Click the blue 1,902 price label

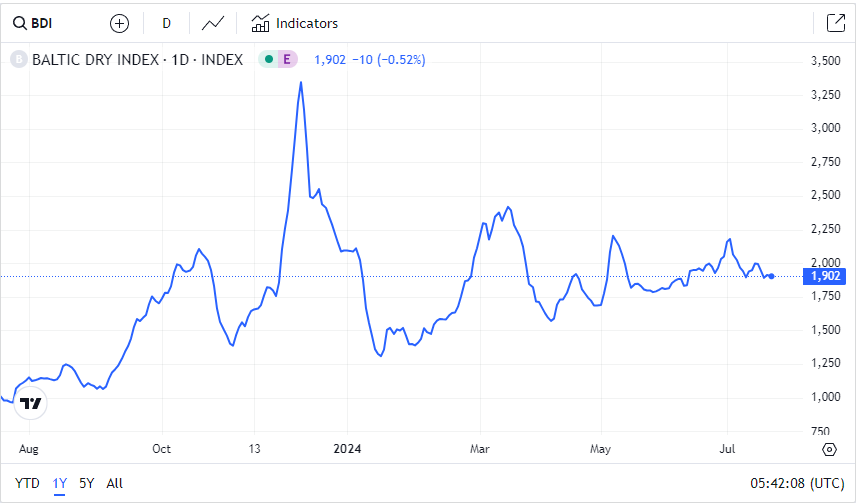[828, 276]
